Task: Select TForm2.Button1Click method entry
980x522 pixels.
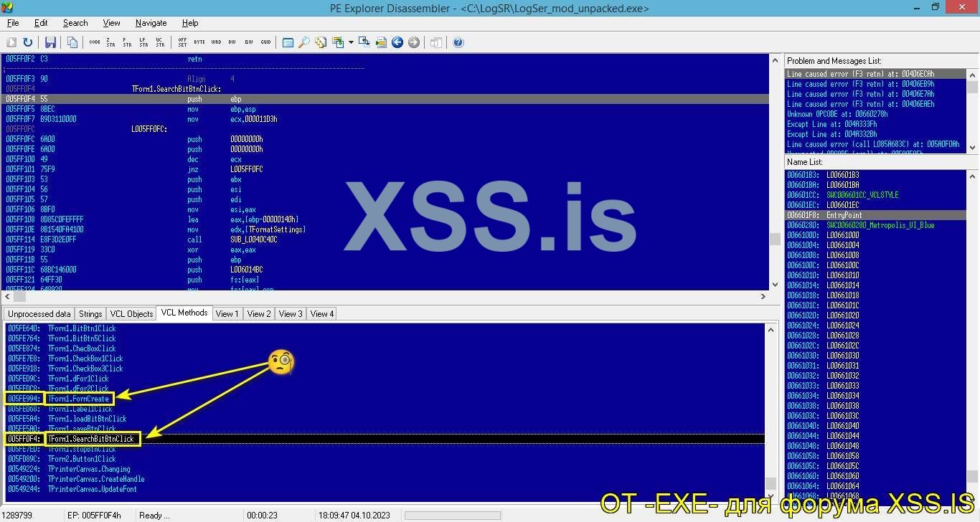Action: (385, 459)
